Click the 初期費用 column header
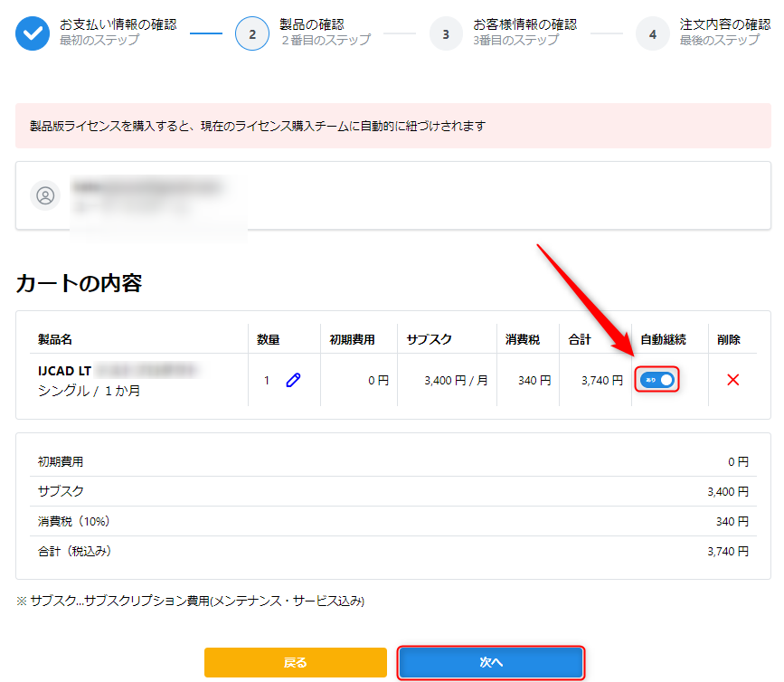The image size is (784, 682). 352,339
